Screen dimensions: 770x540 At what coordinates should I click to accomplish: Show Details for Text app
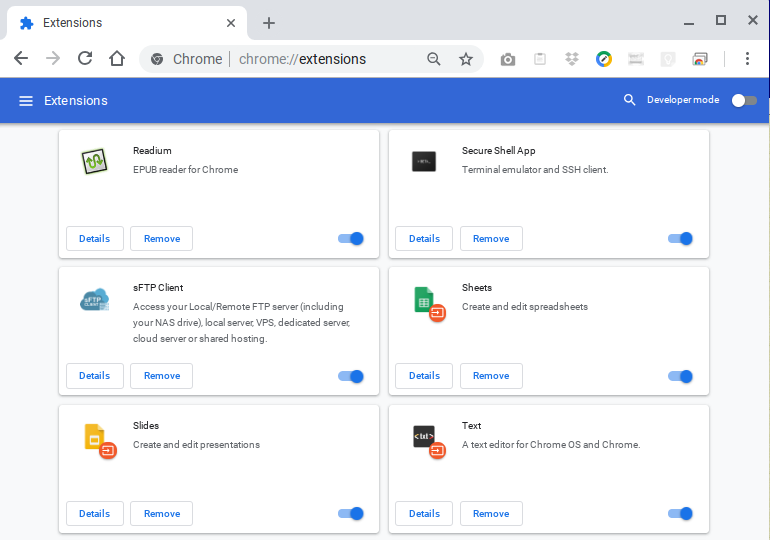coord(424,513)
